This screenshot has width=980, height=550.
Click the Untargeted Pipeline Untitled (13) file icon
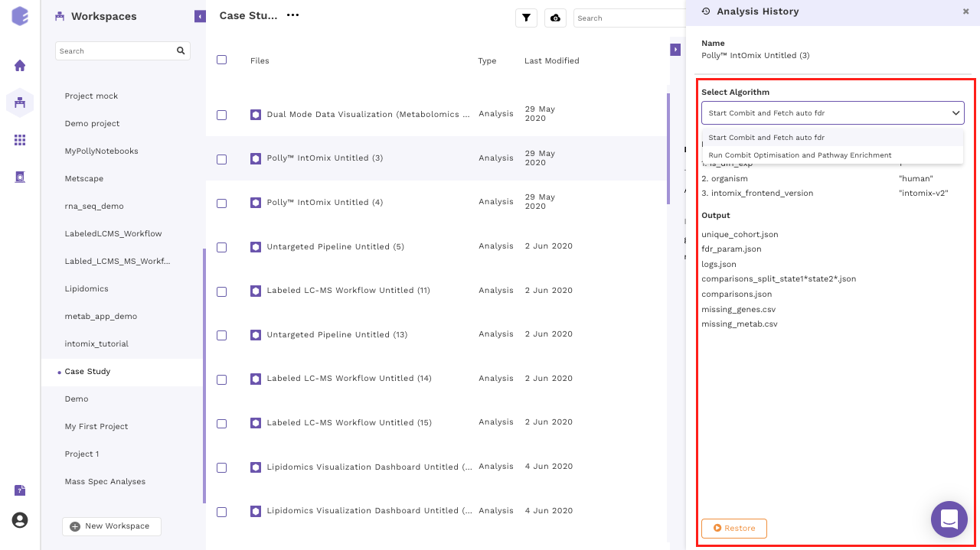pyautogui.click(x=256, y=335)
